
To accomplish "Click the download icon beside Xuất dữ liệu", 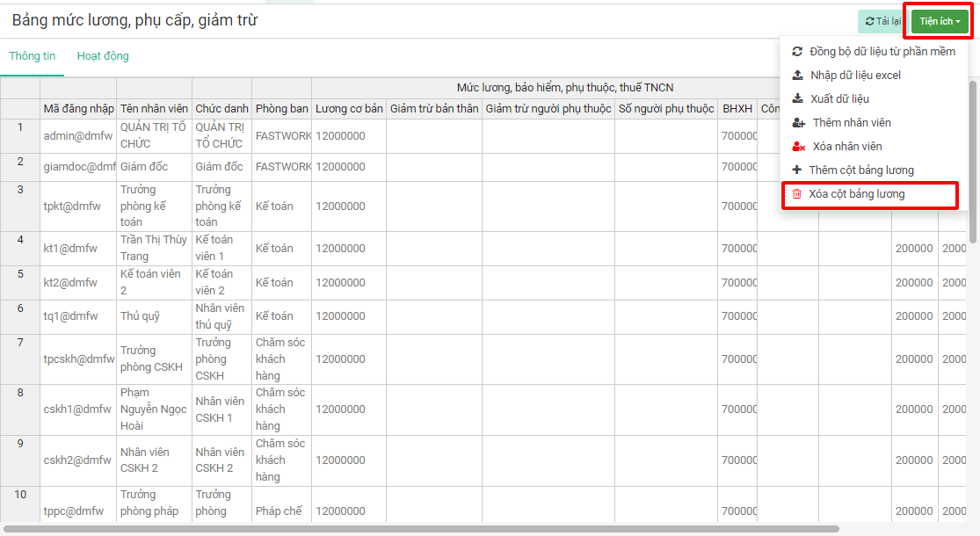I will (797, 99).
